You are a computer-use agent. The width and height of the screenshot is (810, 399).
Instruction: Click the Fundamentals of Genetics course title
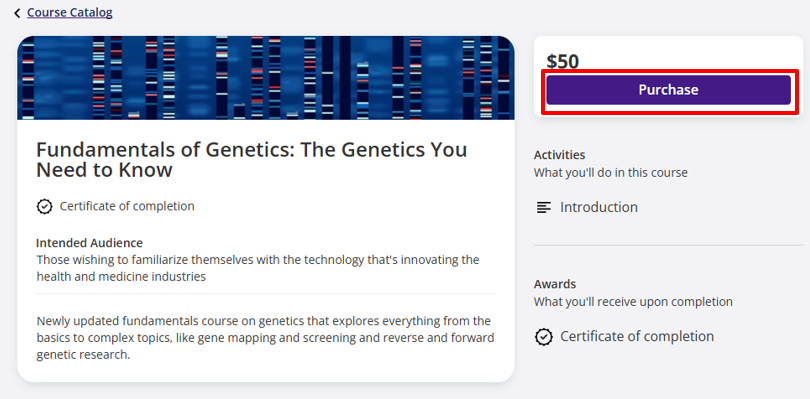click(x=252, y=159)
